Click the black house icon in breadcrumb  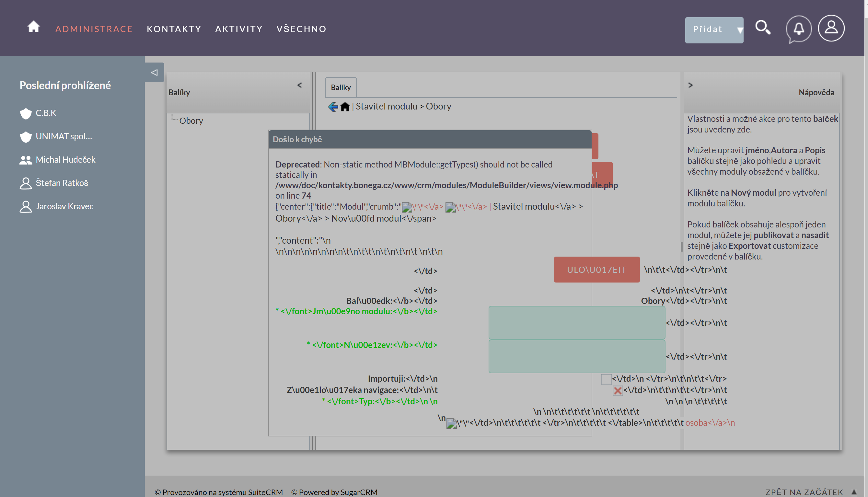tap(345, 107)
